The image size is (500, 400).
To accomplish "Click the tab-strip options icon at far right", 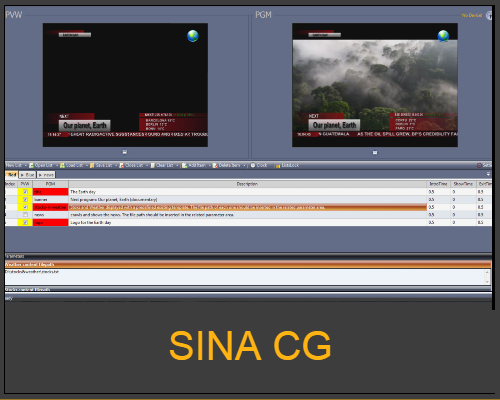I will pyautogui.click(x=488, y=174).
